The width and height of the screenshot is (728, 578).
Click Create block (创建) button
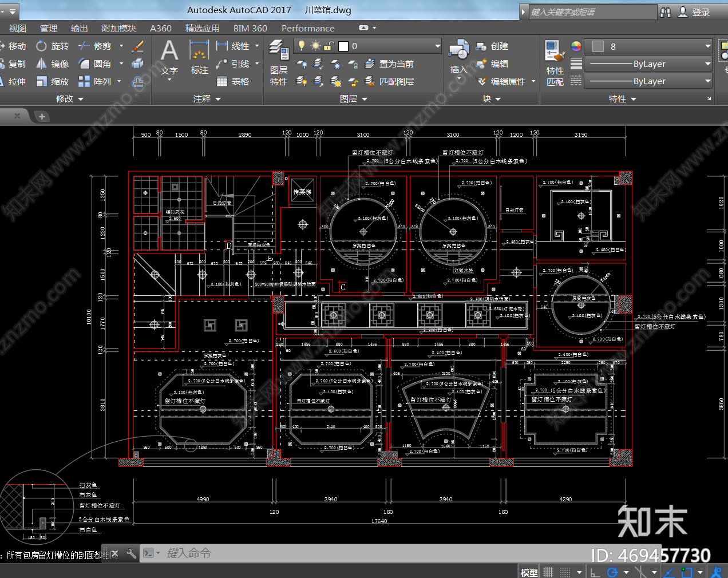(x=492, y=46)
